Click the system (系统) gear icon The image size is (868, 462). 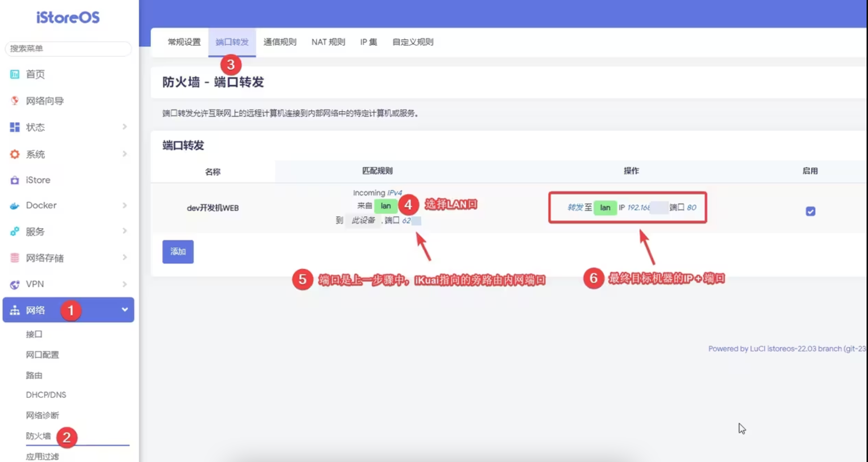15,154
